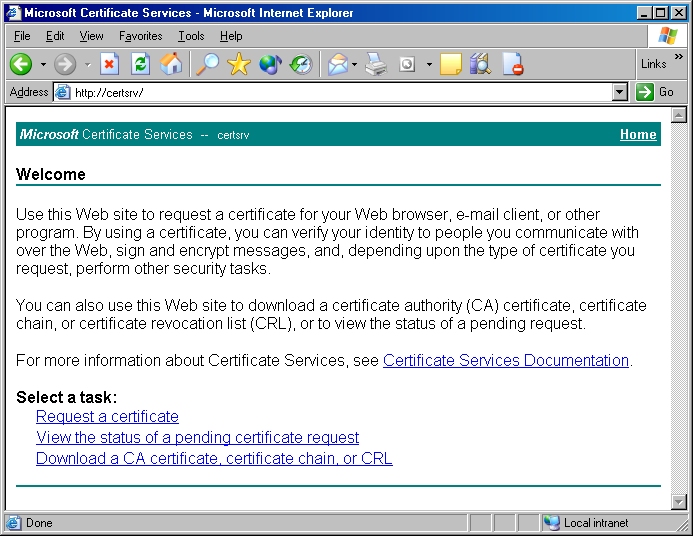Print the page with printer icon
This screenshot has width=693, height=536.
pos(376,65)
